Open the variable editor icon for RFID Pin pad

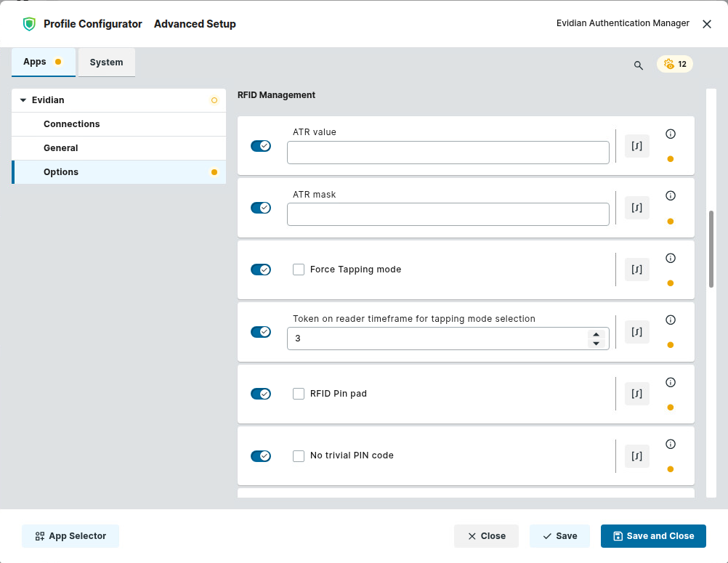tap(636, 394)
